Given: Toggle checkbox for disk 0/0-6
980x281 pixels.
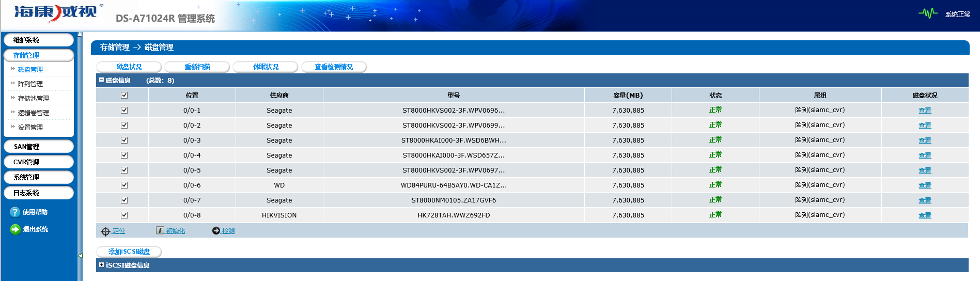Looking at the screenshot, I should (x=124, y=185).
